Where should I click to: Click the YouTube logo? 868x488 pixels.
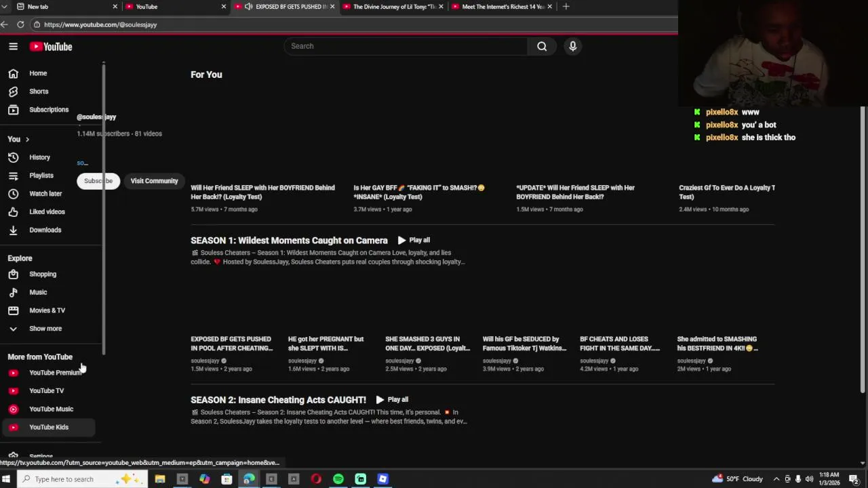[51, 46]
